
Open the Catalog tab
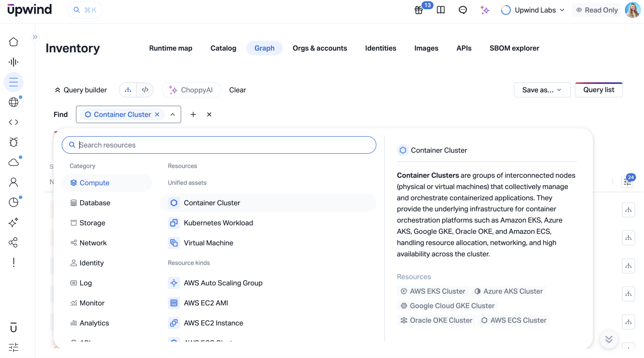pyautogui.click(x=223, y=48)
